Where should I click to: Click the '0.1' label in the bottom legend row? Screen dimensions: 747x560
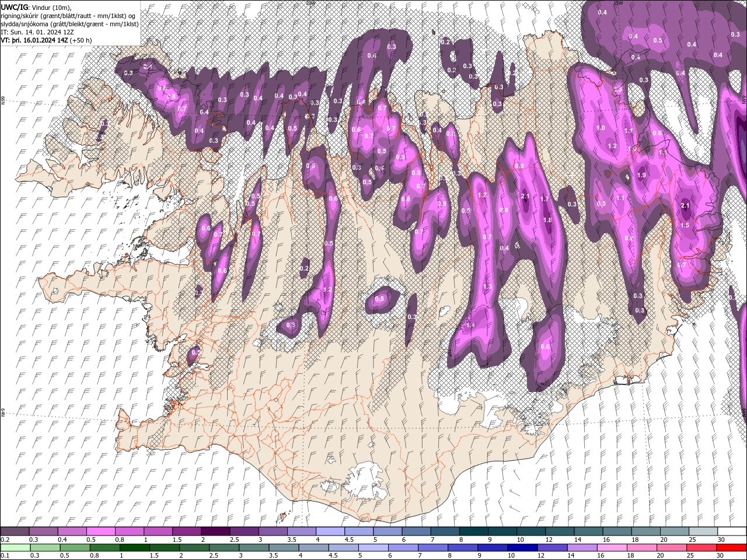click(5, 556)
